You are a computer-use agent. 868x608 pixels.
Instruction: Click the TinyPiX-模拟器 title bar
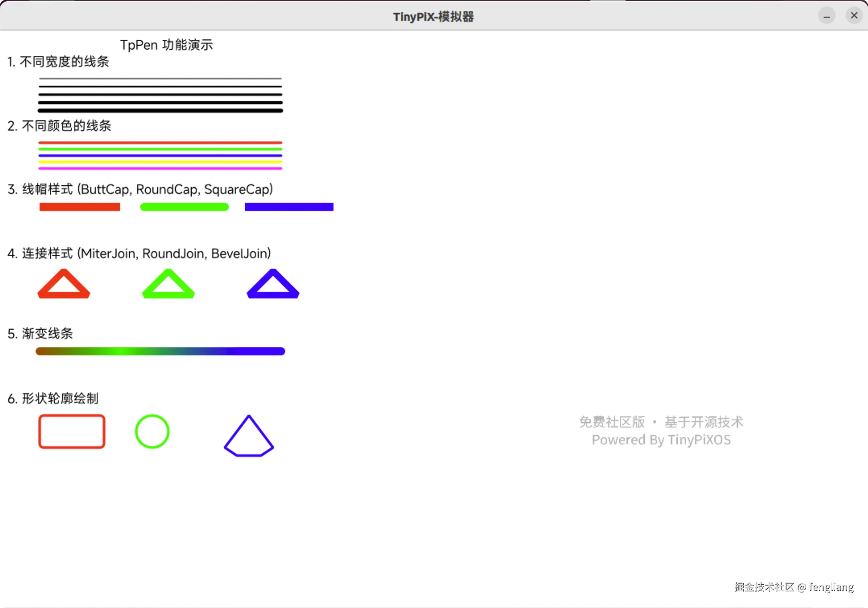433,16
